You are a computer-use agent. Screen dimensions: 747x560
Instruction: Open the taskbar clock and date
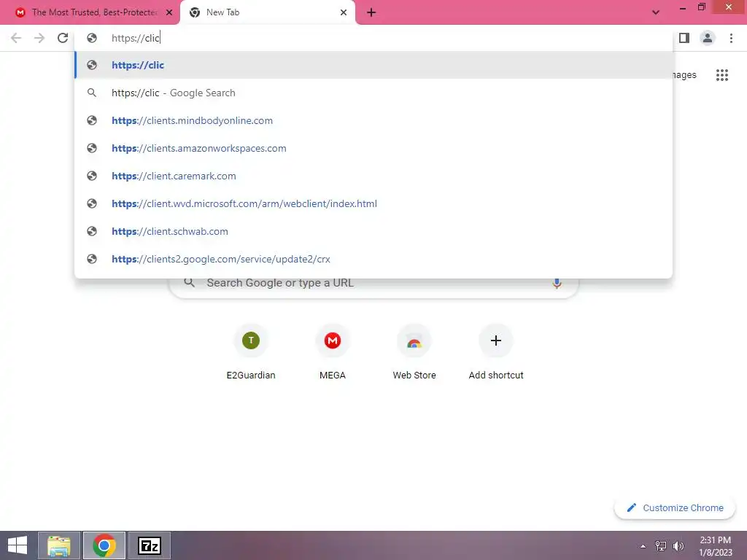click(716, 546)
